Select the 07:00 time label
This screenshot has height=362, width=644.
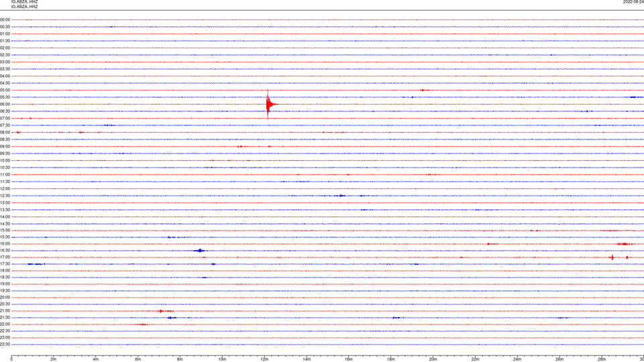point(5,118)
